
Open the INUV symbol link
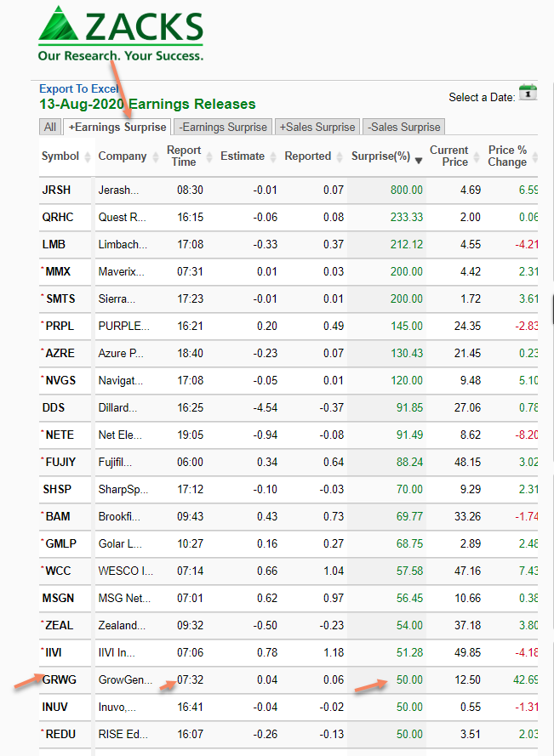(55, 708)
